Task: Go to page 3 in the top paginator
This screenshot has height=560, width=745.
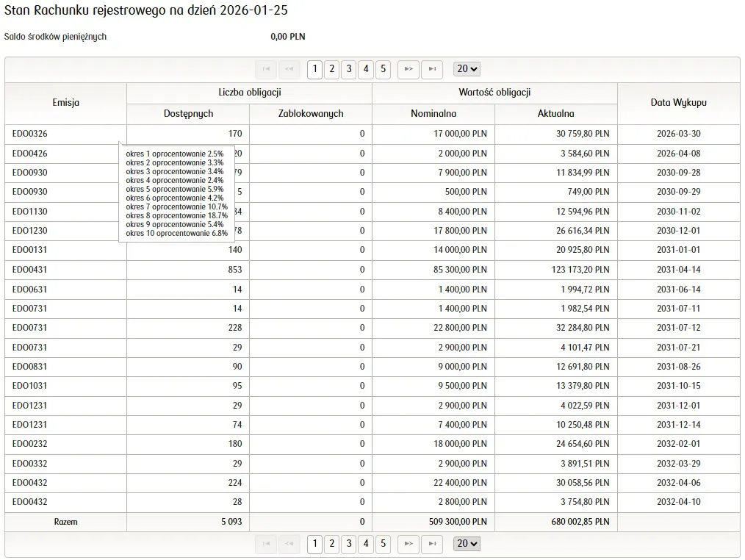Action: click(349, 69)
